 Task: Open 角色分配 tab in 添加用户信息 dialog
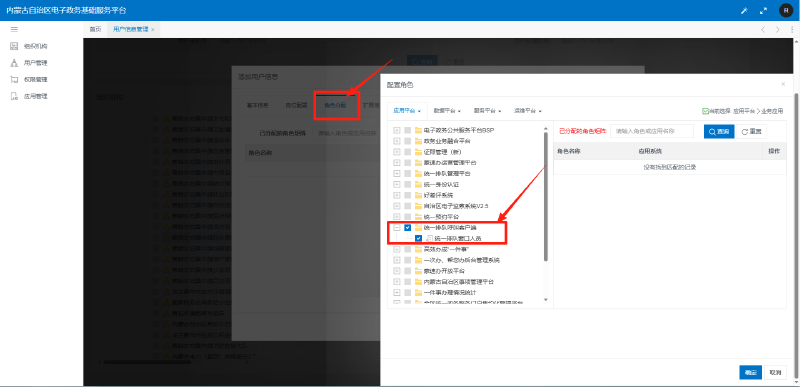point(336,106)
